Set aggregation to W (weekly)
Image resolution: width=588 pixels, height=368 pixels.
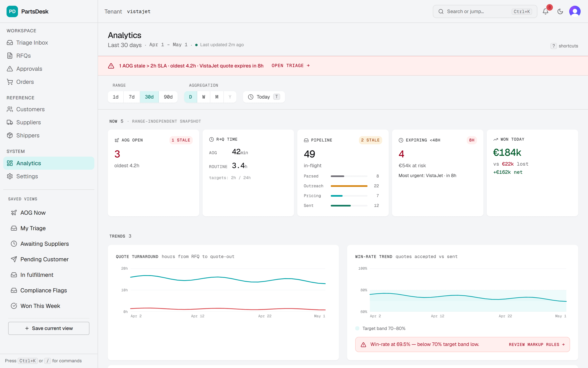[204, 97]
